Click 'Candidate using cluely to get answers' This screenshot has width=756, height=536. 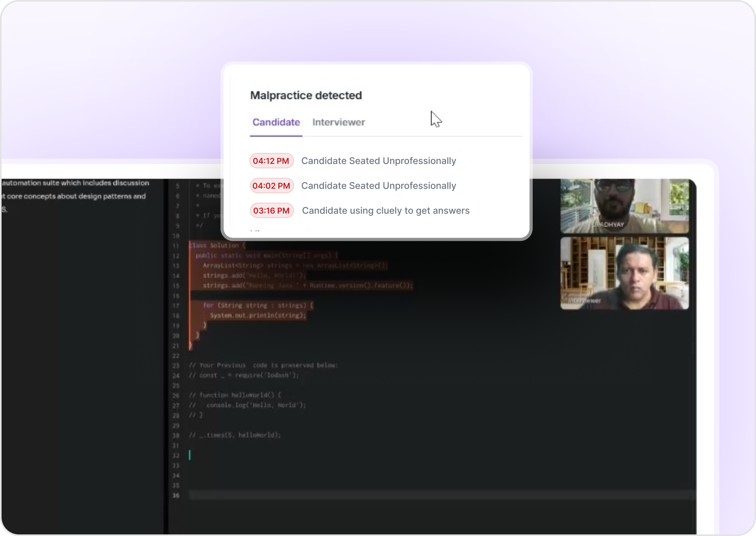[386, 210]
